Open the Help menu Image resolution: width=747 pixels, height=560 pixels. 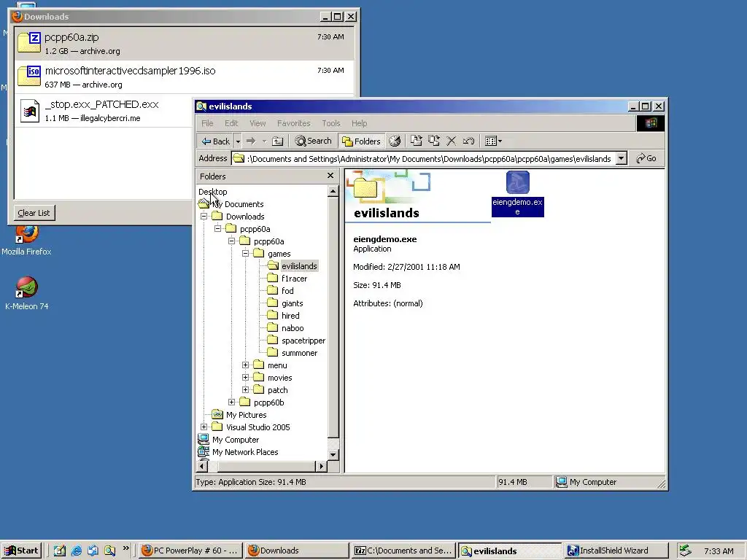pos(359,123)
